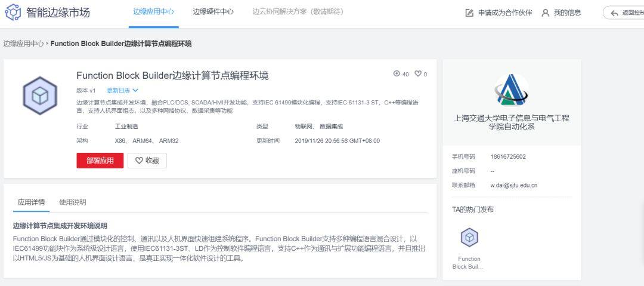Click the 申请成为合作伙伴 edit icon

[469, 13]
